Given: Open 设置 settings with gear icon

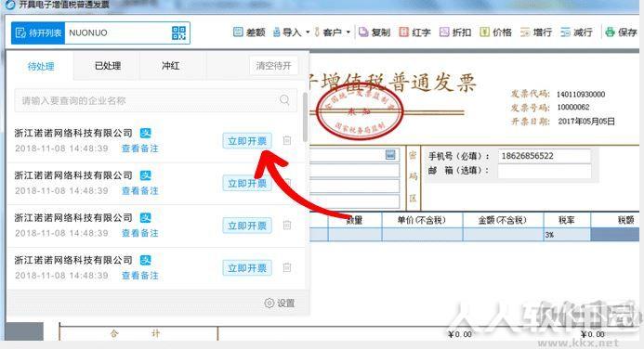Looking at the screenshot, I should coord(280,304).
